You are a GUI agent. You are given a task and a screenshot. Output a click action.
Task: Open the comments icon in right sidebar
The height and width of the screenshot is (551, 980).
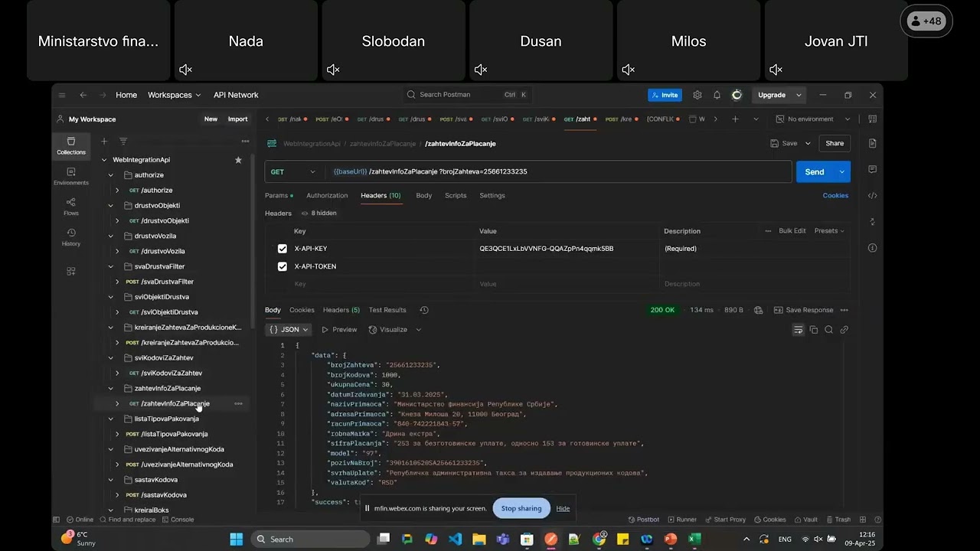(872, 169)
